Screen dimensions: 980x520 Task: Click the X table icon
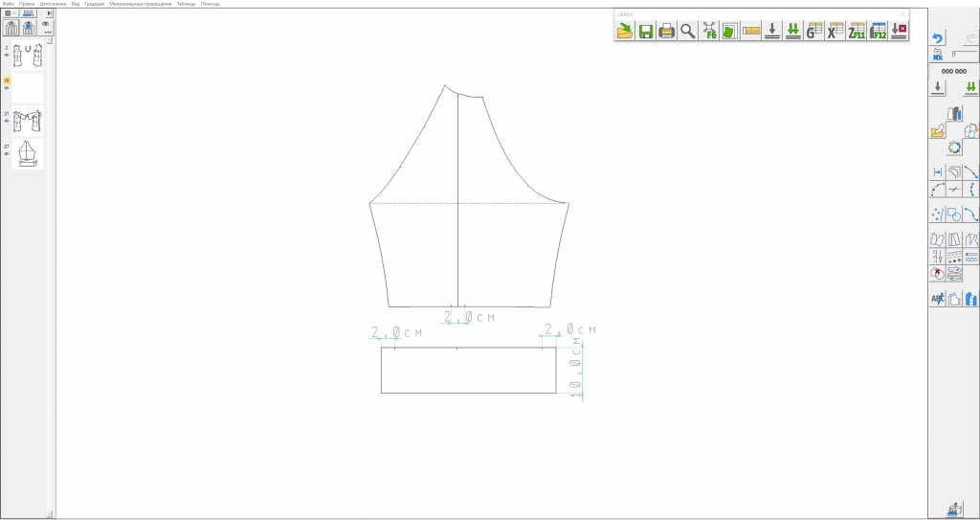(835, 32)
